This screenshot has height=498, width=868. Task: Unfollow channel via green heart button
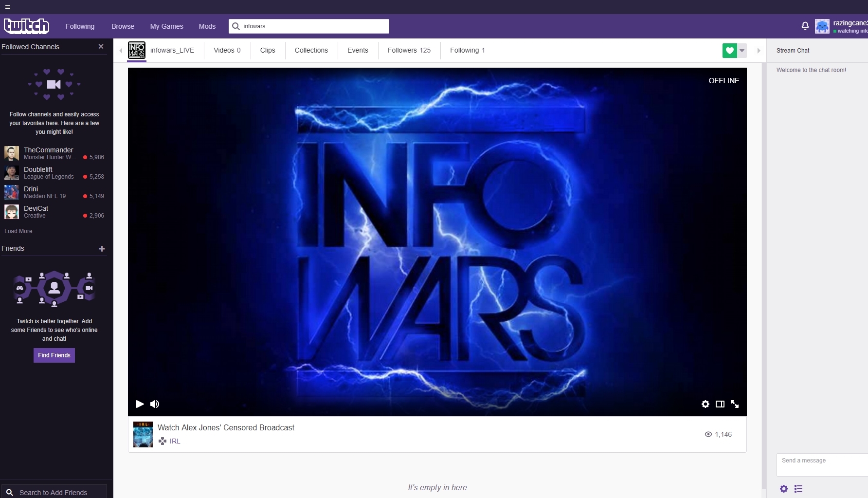click(x=729, y=51)
